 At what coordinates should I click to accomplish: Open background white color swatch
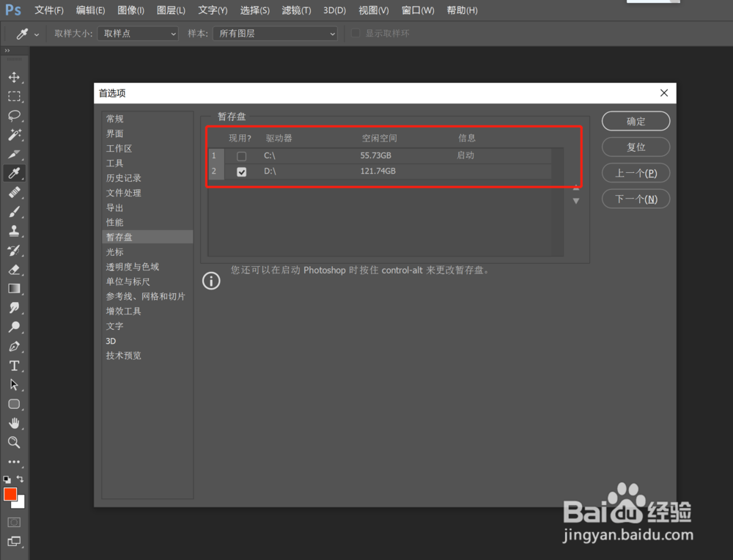click(x=20, y=504)
